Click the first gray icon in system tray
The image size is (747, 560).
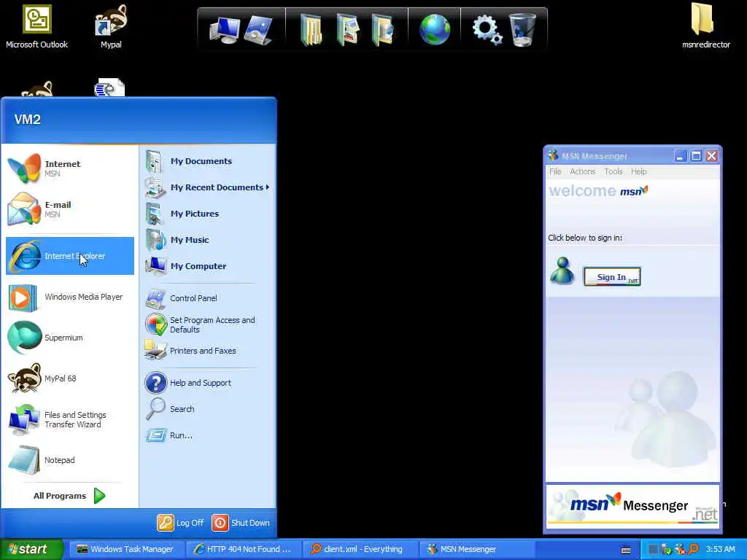pos(653,549)
